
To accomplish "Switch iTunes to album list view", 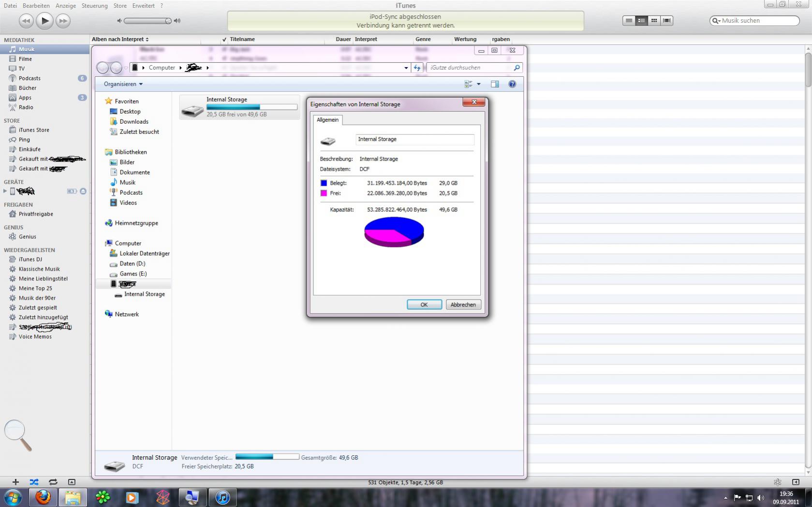I will click(641, 21).
